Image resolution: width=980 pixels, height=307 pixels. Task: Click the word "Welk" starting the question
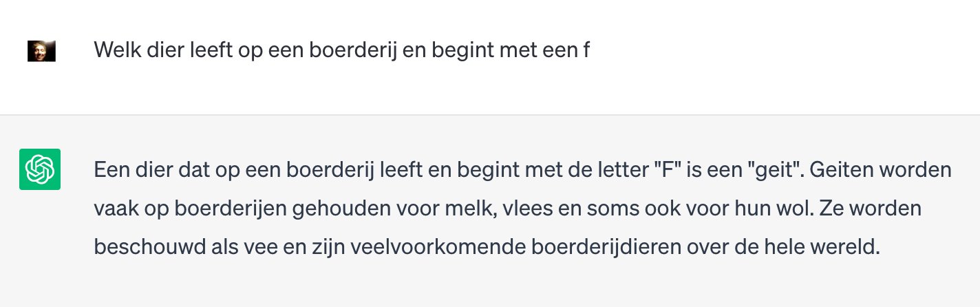(114, 50)
